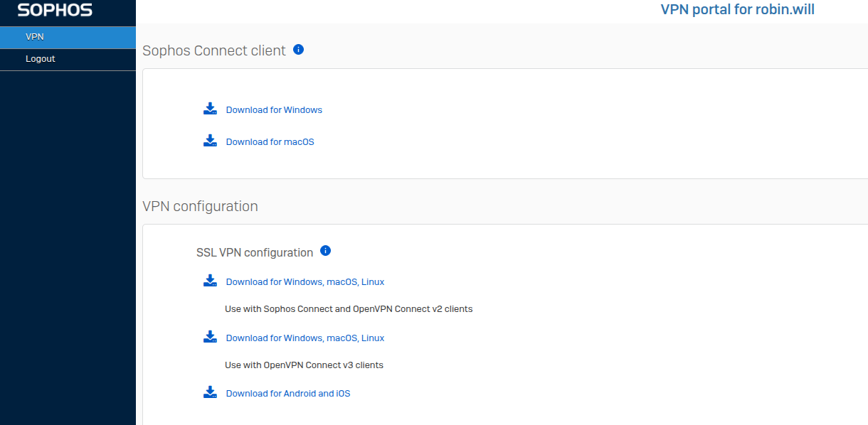Viewport: 868px width, 425px height.
Task: Click the VPN portal for robin.will title
Action: coord(737,10)
